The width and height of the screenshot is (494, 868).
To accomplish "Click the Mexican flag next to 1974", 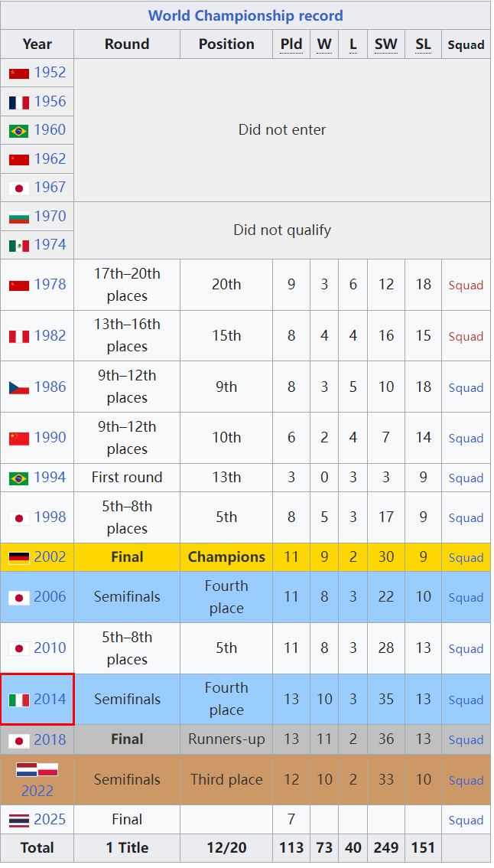I will point(19,246).
